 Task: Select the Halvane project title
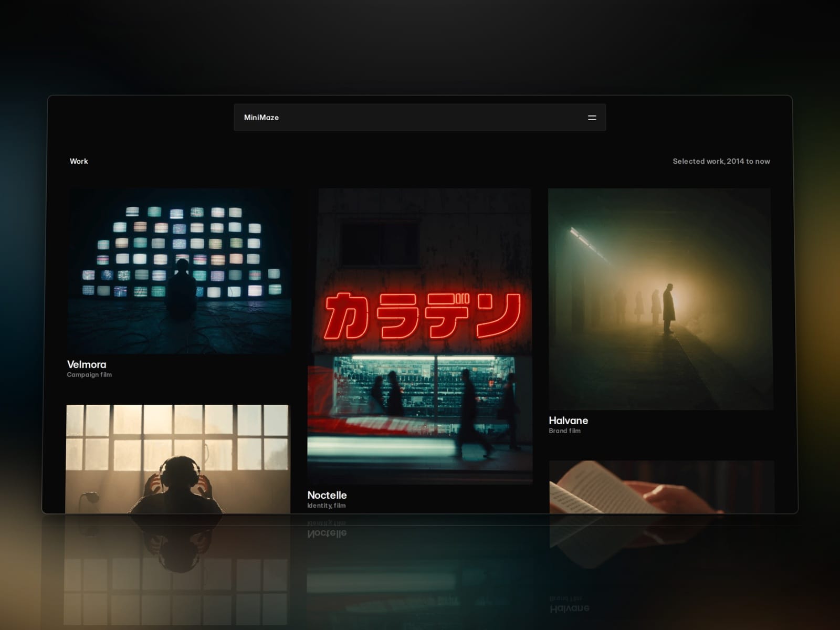coord(569,421)
